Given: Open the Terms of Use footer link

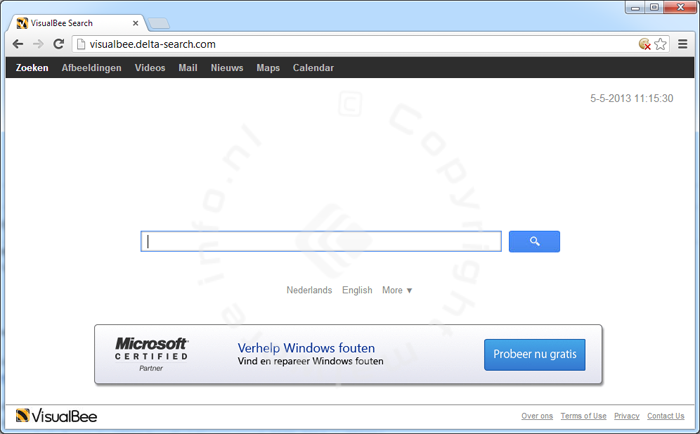Looking at the screenshot, I should click(x=583, y=416).
